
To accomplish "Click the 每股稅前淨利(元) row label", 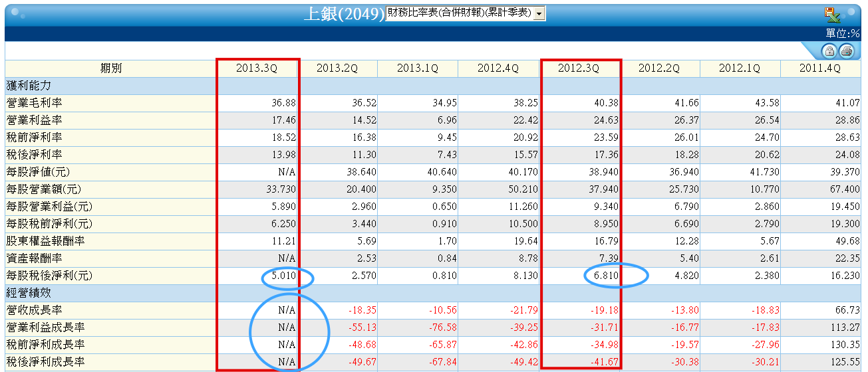I will 49,224.
